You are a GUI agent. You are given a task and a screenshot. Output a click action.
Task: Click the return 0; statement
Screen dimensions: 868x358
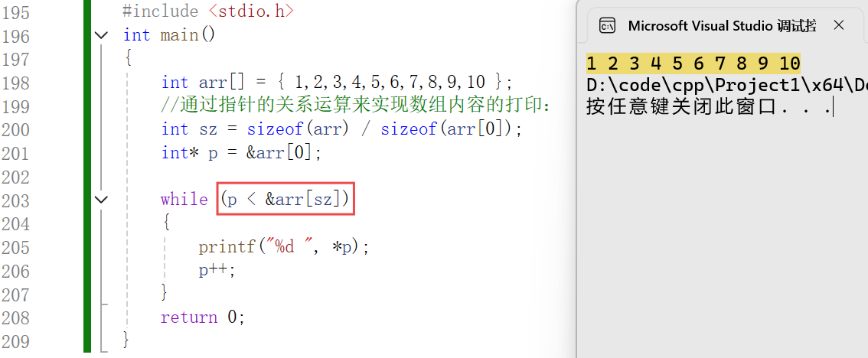pos(203,317)
